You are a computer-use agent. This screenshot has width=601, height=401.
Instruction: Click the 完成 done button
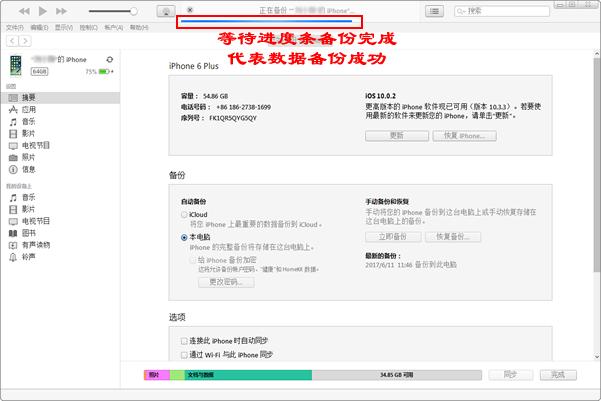[x=558, y=375]
